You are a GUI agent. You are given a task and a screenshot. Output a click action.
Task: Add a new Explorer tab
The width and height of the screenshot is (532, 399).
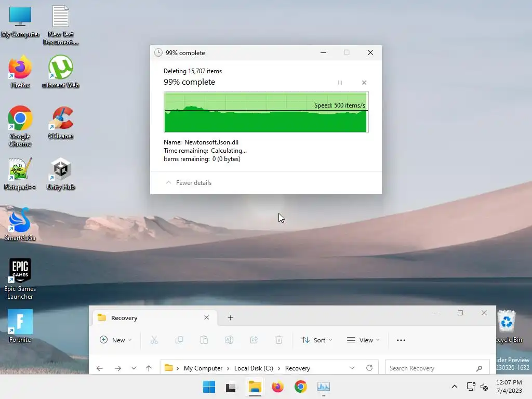point(230,318)
